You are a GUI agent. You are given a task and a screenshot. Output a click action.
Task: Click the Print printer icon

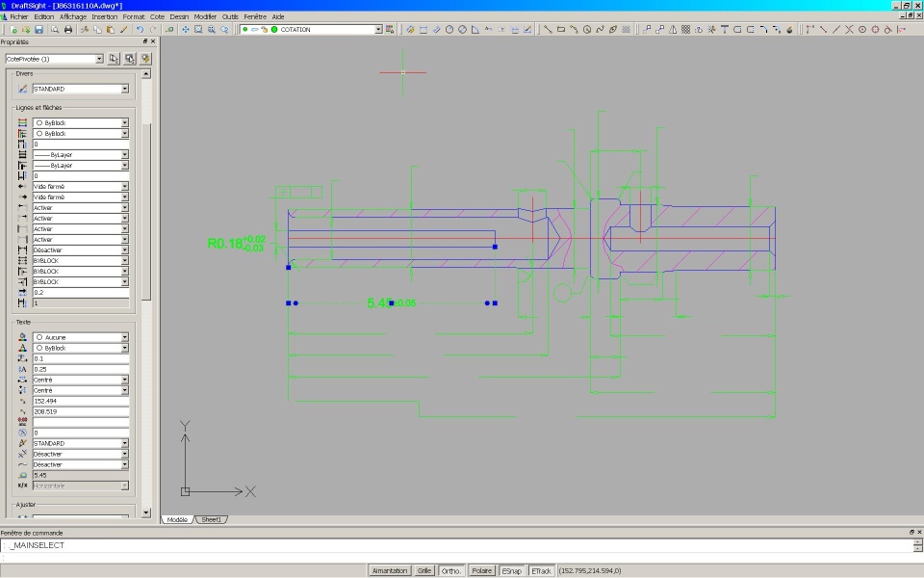click(68, 29)
